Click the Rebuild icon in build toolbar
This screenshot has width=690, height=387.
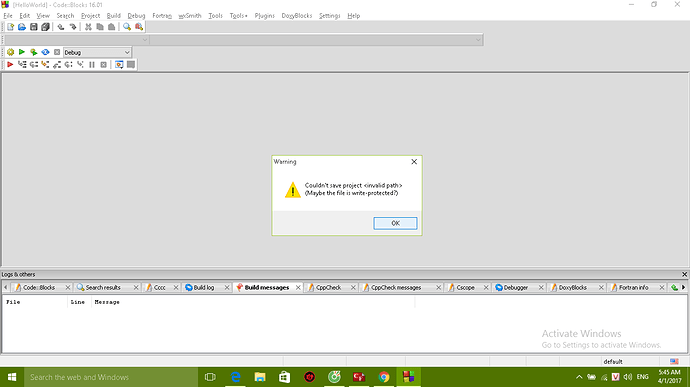click(45, 52)
